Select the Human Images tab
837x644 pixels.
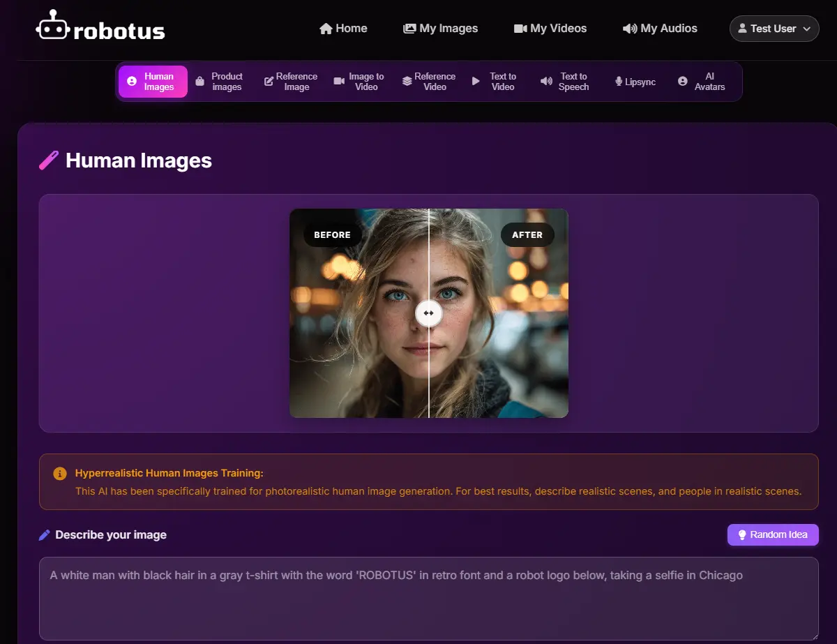pyautogui.click(x=153, y=82)
